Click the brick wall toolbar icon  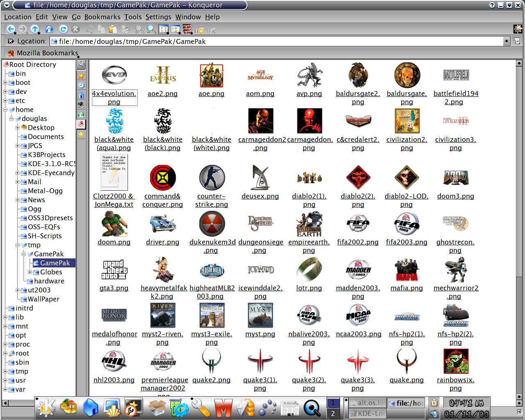[187, 29]
